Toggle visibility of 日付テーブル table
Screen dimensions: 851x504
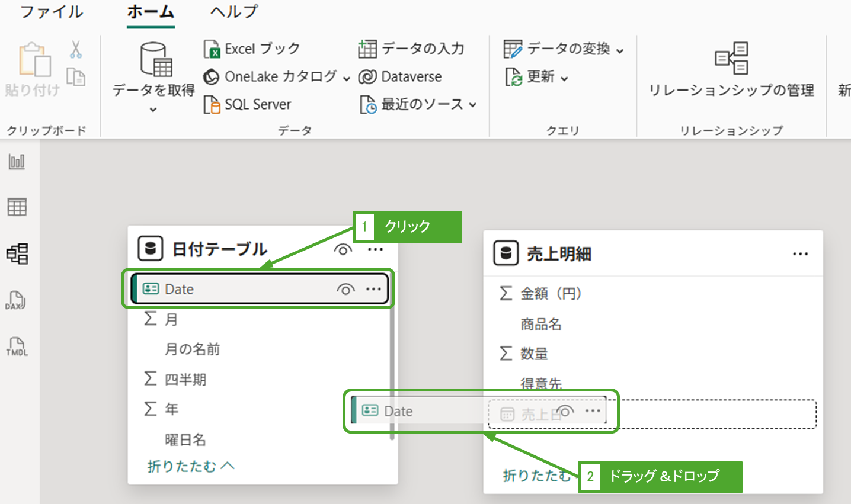[343, 249]
